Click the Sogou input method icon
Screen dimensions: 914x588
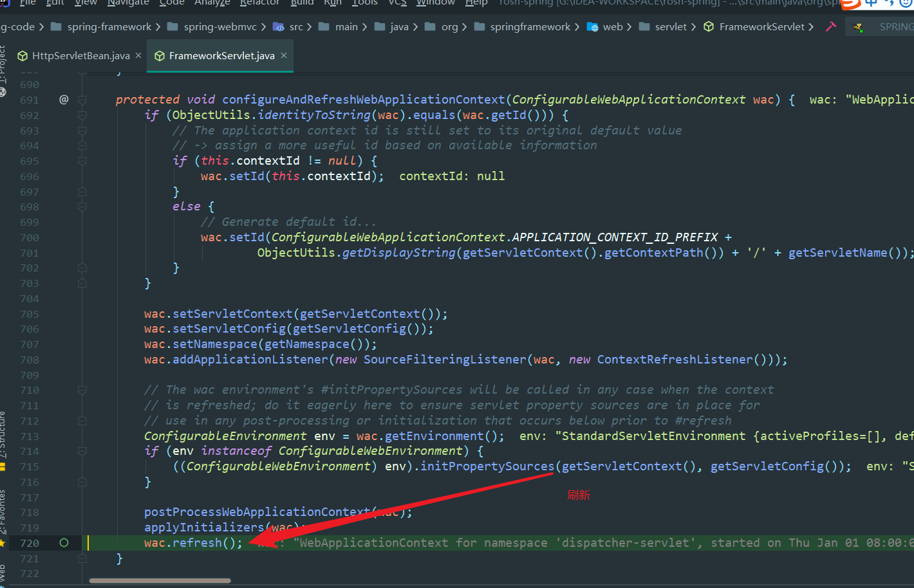pos(850,4)
